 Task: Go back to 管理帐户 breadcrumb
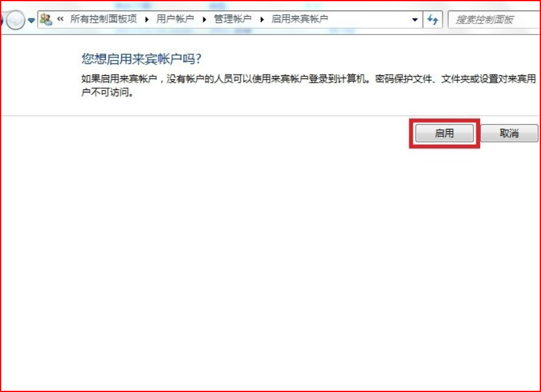pyautogui.click(x=232, y=19)
